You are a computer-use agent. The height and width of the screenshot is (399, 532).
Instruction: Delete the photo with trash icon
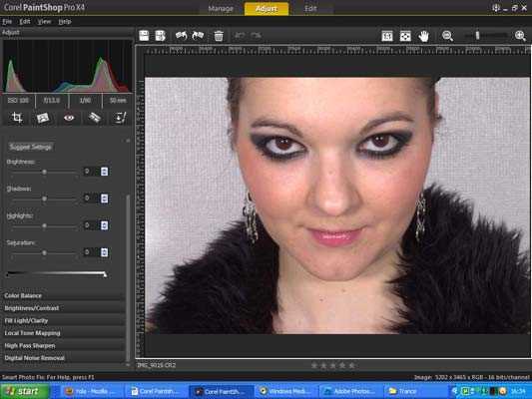pyautogui.click(x=219, y=36)
